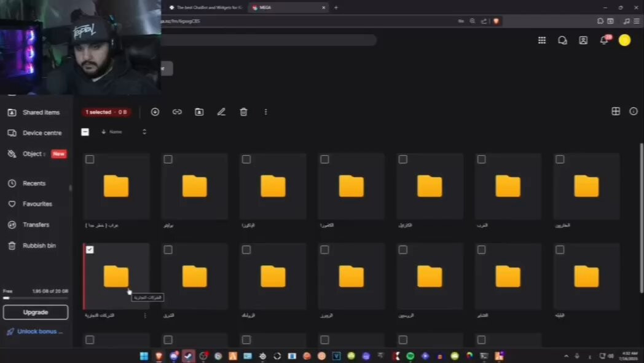Image resolution: width=644 pixels, height=363 pixels.
Task: Open Transfers in sidebar
Action: click(x=36, y=225)
